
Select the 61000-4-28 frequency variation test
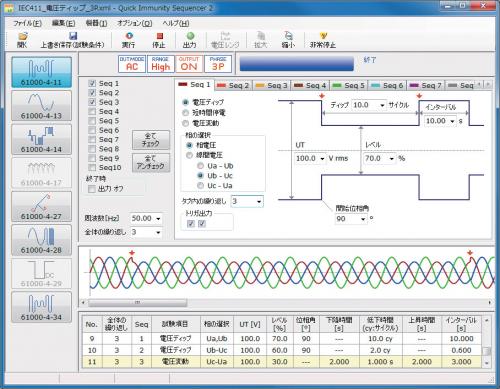(x=41, y=240)
